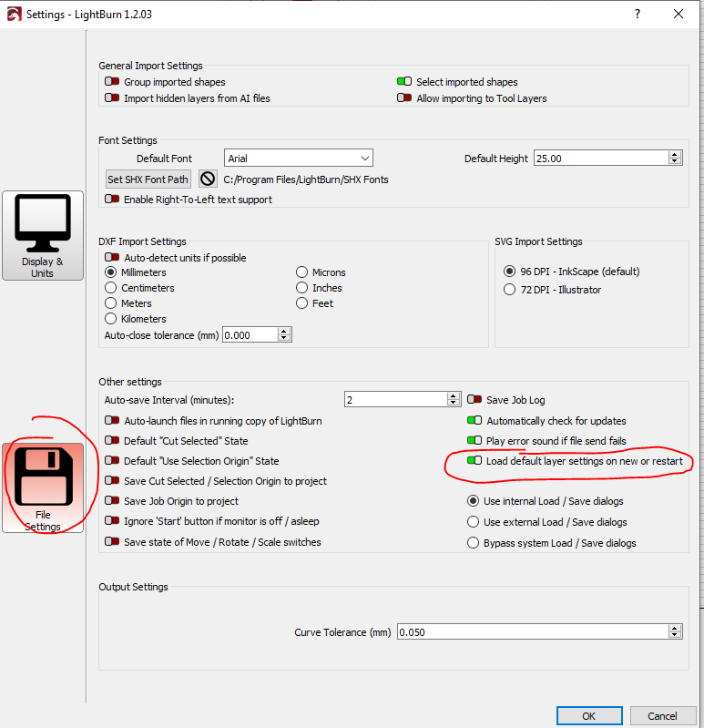Increase Default Height with spinner arrow

[675, 155]
